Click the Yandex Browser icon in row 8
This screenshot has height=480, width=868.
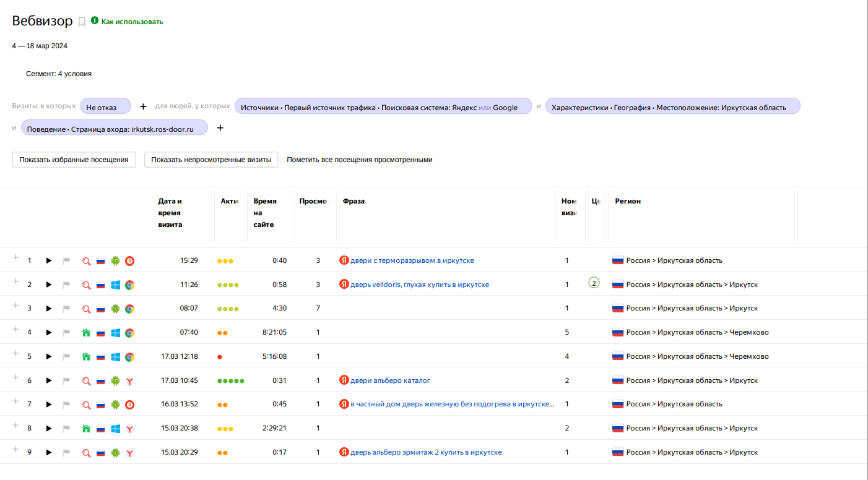(x=129, y=429)
